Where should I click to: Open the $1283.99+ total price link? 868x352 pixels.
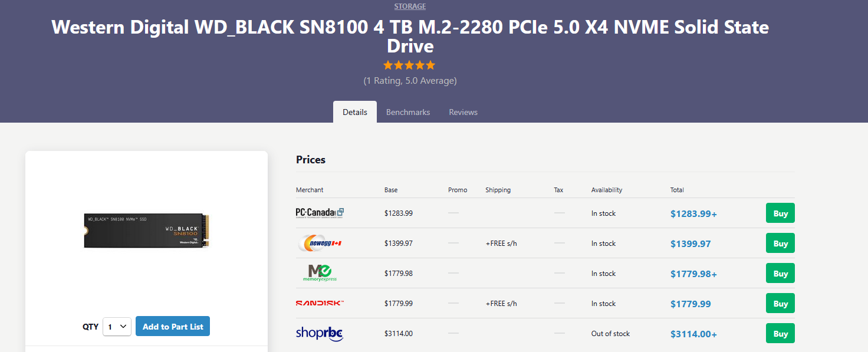coord(693,214)
